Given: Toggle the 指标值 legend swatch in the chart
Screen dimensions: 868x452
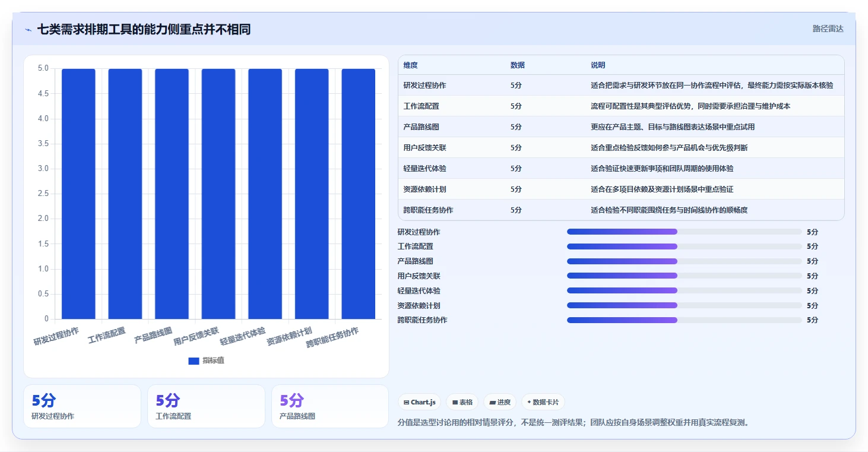Looking at the screenshot, I should (x=194, y=361).
